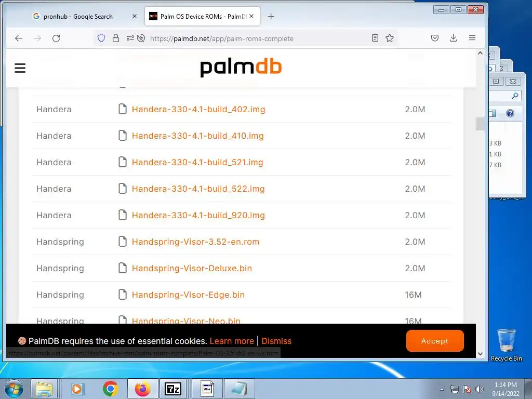This screenshot has width=532, height=399.
Task: Dismiss the cookie notice
Action: click(276, 341)
